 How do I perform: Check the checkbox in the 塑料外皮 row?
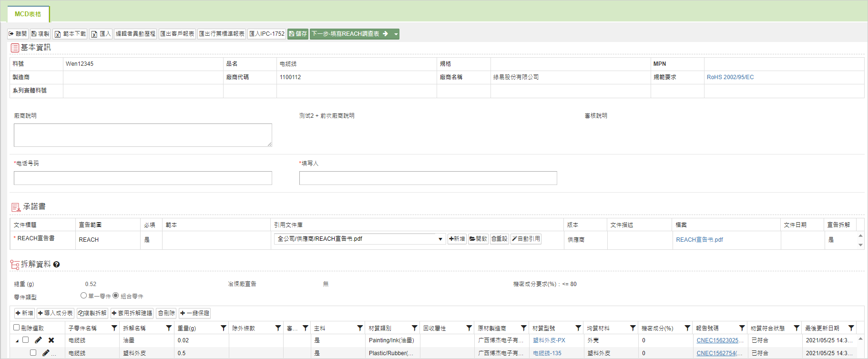(x=33, y=353)
